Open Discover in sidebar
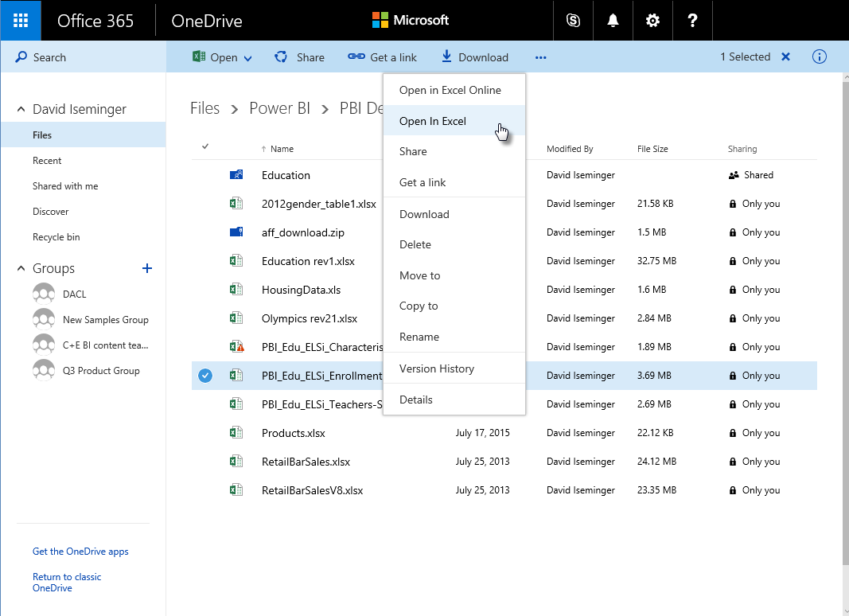The height and width of the screenshot is (616, 849). click(51, 211)
